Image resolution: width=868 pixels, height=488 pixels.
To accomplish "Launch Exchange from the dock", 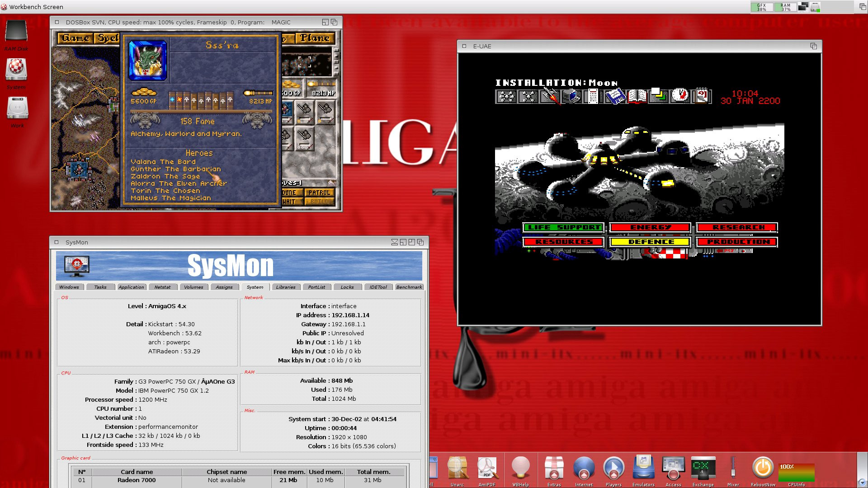I will pos(703,471).
